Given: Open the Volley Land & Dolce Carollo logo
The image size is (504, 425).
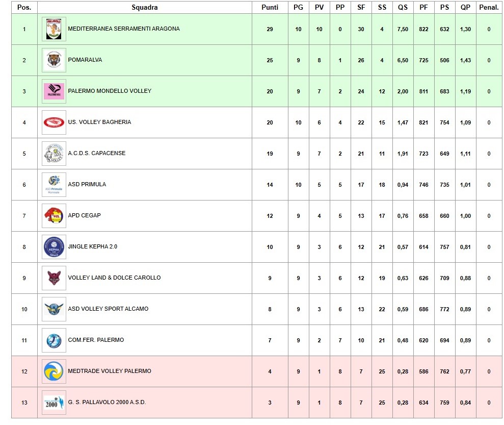Looking at the screenshot, I should click(x=54, y=278).
